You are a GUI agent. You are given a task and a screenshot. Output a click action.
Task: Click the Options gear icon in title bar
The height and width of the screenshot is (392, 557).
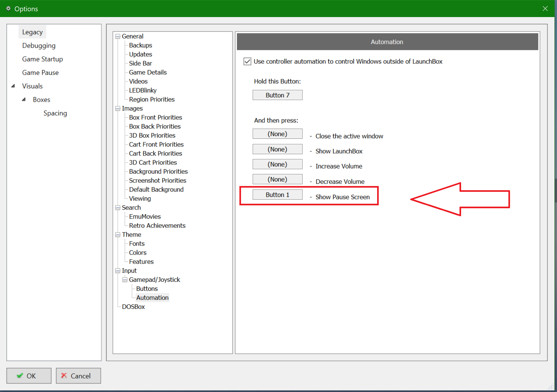(x=8, y=9)
